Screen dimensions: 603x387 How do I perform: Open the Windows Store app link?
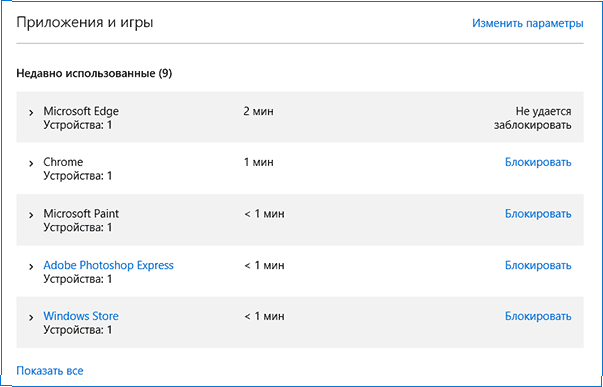coord(81,316)
